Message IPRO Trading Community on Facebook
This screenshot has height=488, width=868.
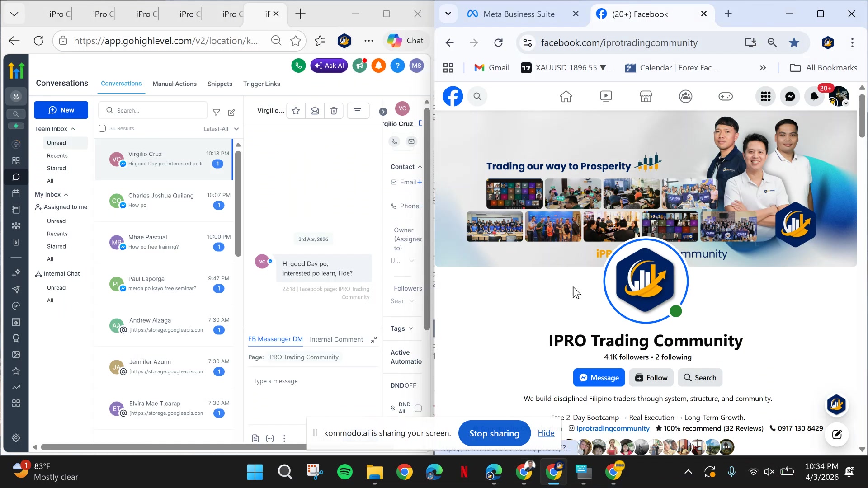(x=599, y=378)
